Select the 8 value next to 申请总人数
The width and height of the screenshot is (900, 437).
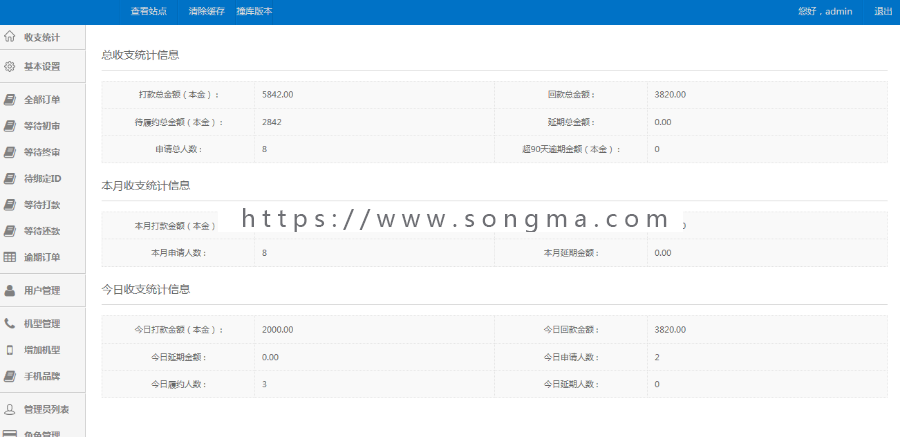(264, 149)
